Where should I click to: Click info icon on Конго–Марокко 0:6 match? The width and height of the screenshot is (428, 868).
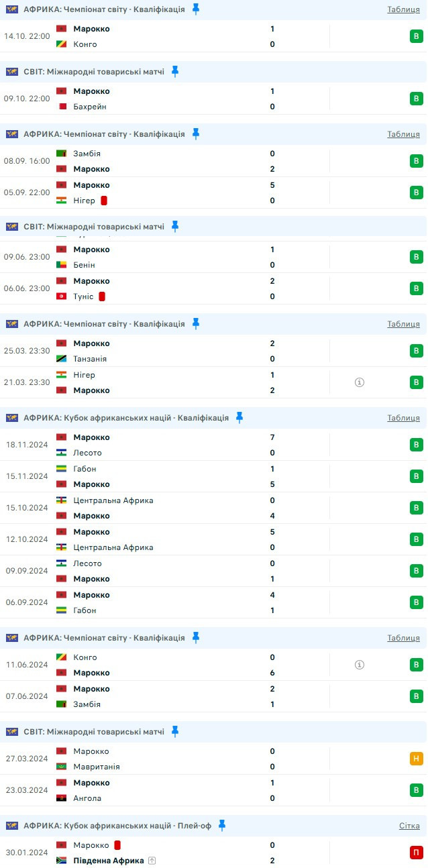click(360, 665)
